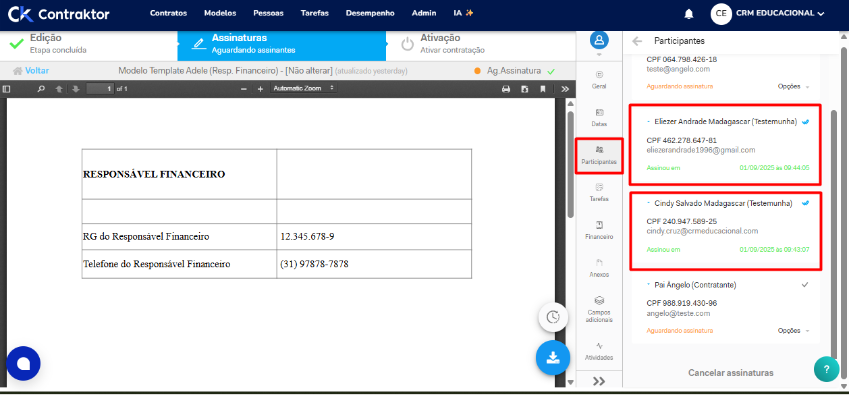This screenshot has height=396, width=849.
Task: Click the house icon beside Voltar
Action: [18, 70]
